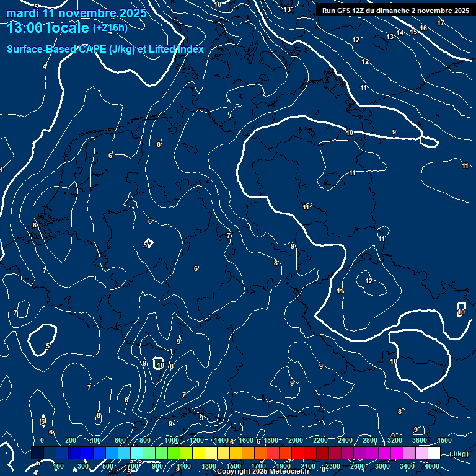
Task: Click the date title mardi 11 novembre 2025
Action: 77,13
